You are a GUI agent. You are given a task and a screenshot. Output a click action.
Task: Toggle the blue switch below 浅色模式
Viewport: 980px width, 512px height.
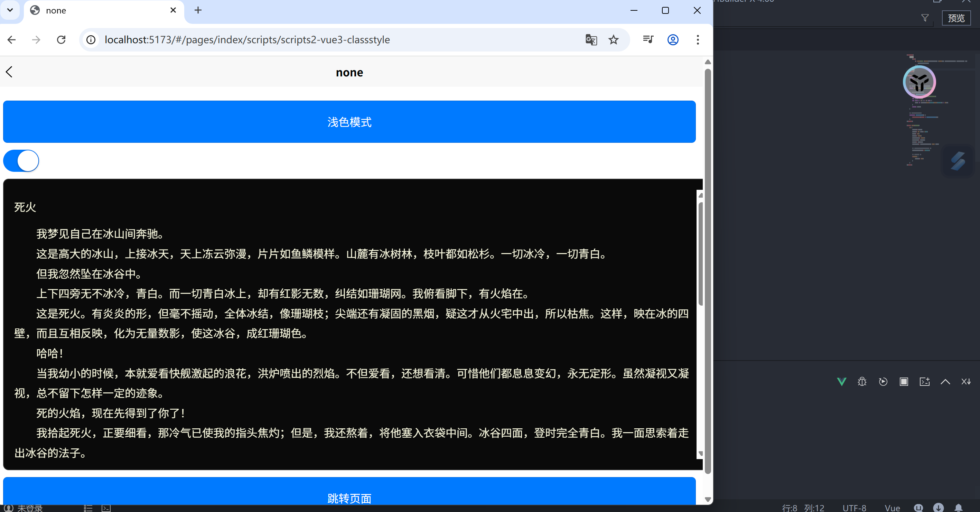click(x=21, y=161)
